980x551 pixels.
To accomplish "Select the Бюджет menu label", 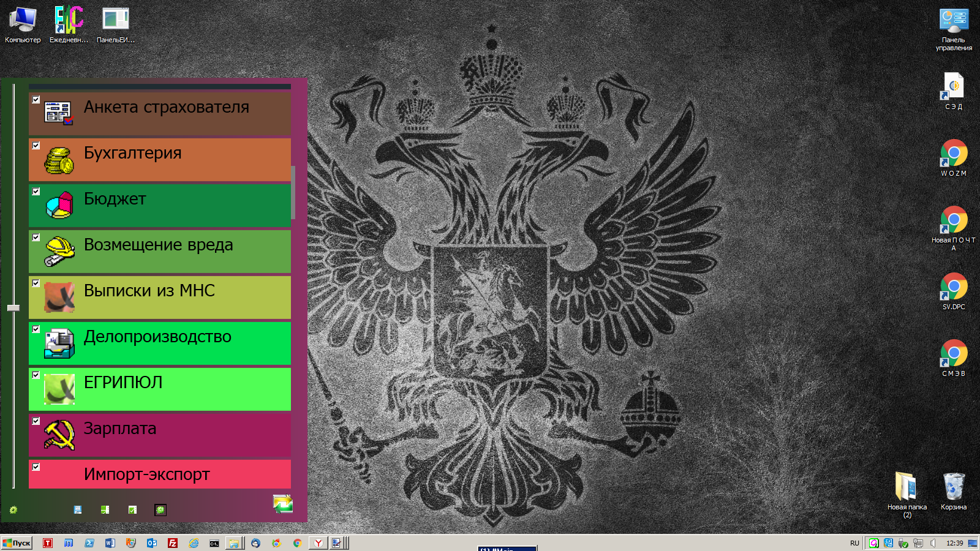I will click(x=115, y=199).
